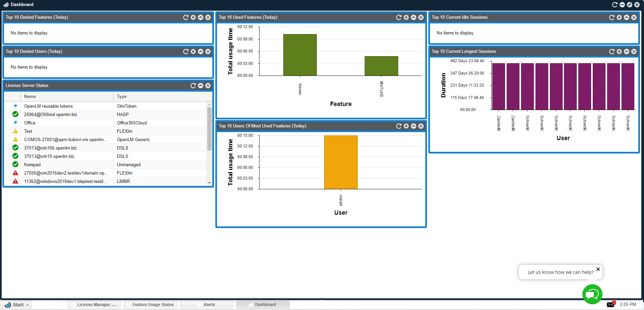Refresh the entire Dashboard window
Screen dimensions: 644x310
pyautogui.click(x=615, y=5)
